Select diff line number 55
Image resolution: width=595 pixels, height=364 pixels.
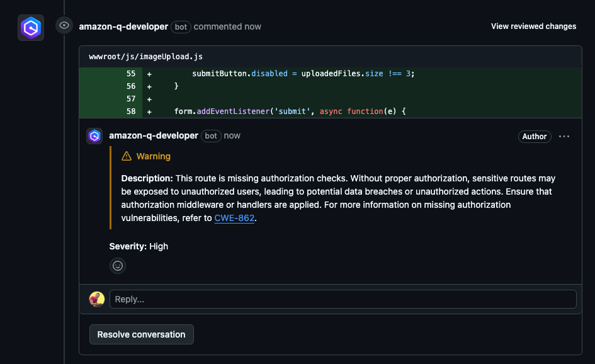[x=130, y=74]
